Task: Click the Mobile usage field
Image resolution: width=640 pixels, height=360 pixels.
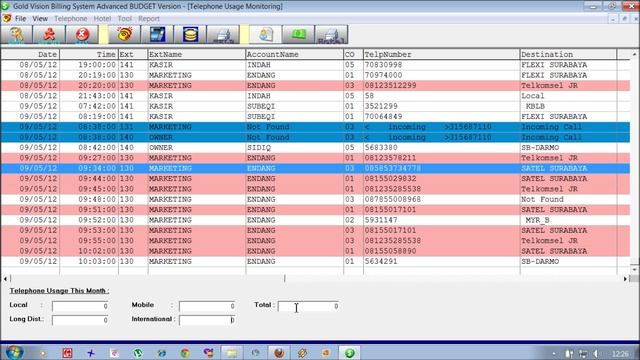Action: coord(207,306)
